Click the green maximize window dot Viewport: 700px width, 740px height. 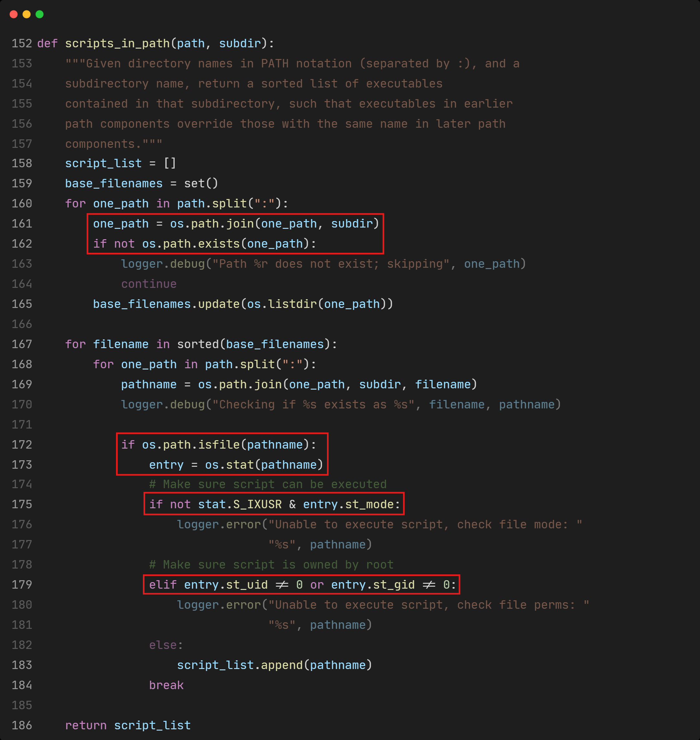(40, 15)
